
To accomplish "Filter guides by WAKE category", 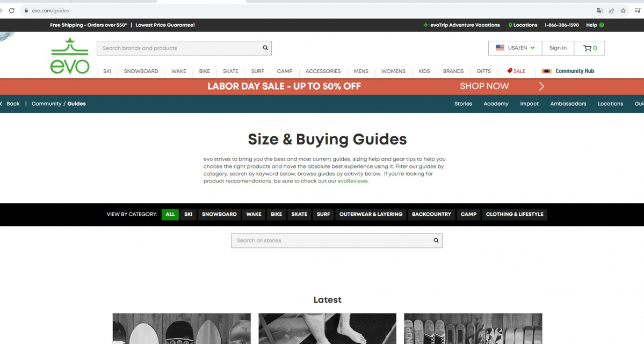I will [x=254, y=214].
